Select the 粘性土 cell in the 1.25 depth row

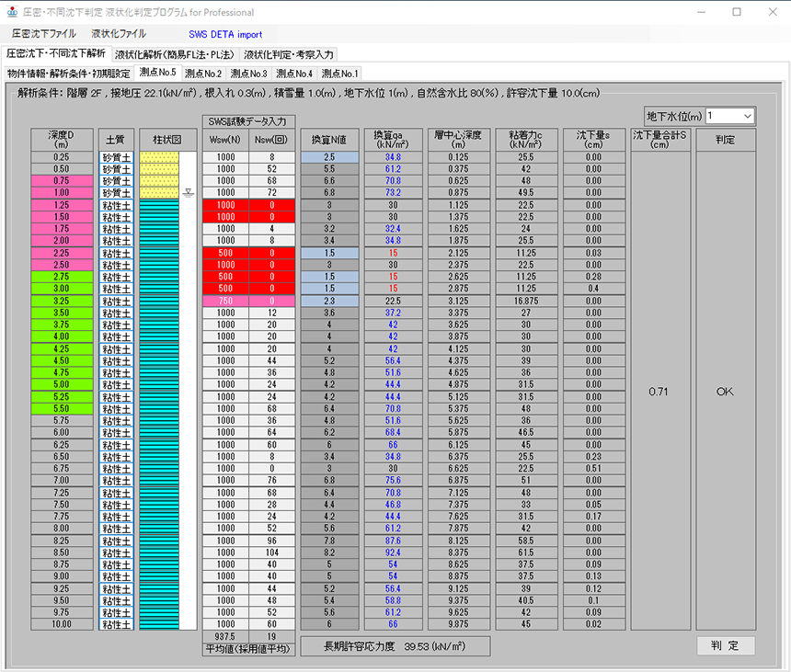(x=116, y=205)
